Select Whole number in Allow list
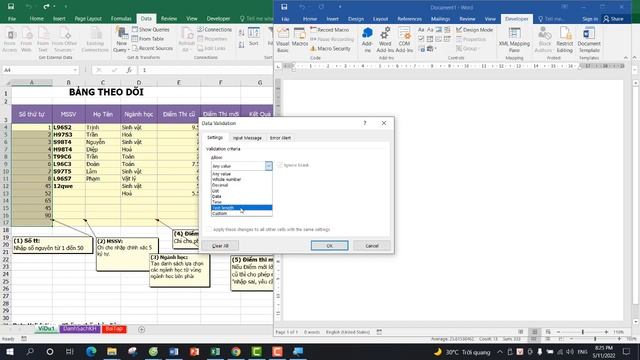640x360 pixels. point(241,180)
